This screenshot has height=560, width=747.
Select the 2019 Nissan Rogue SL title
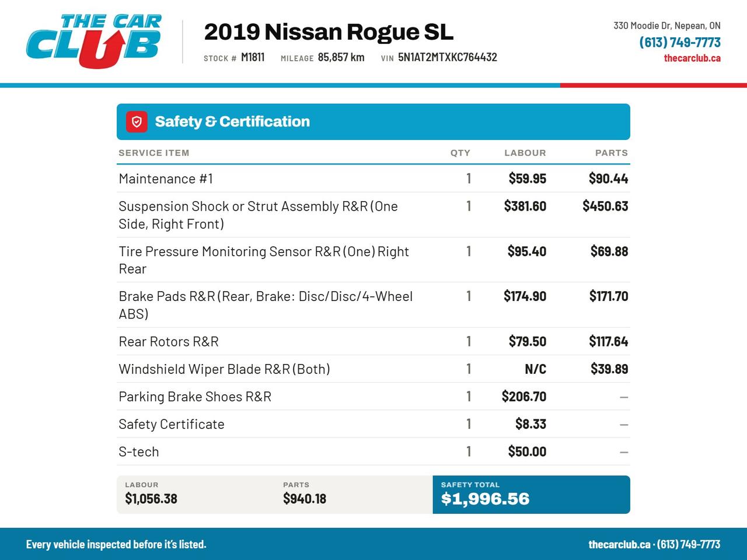tap(329, 32)
